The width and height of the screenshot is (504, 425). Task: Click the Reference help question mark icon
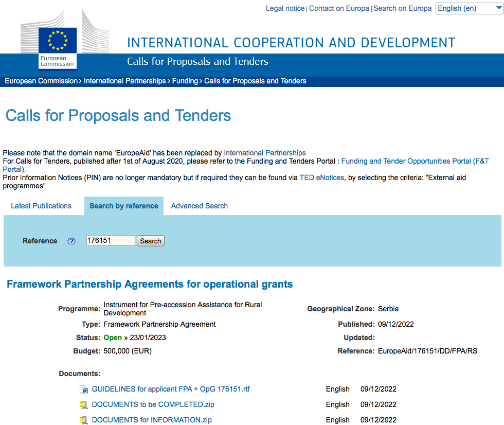tap(71, 241)
